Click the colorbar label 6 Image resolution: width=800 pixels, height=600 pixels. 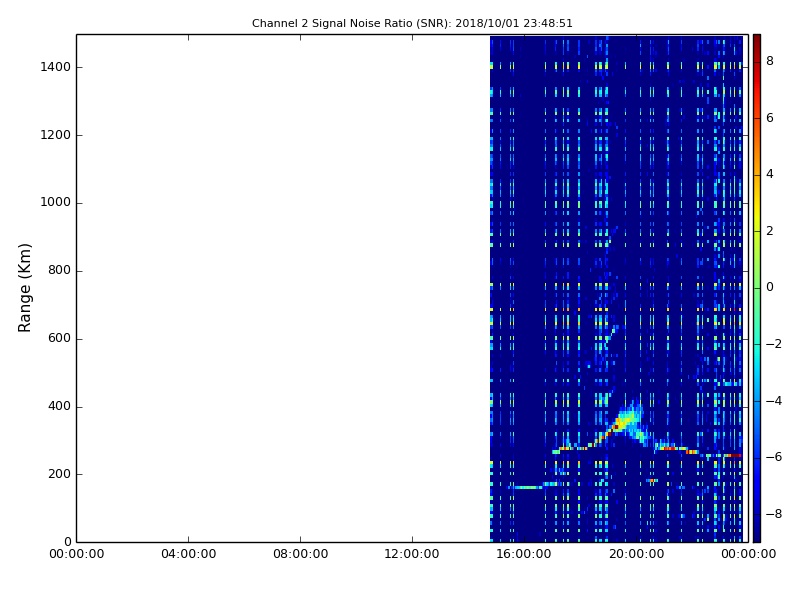[x=770, y=118]
